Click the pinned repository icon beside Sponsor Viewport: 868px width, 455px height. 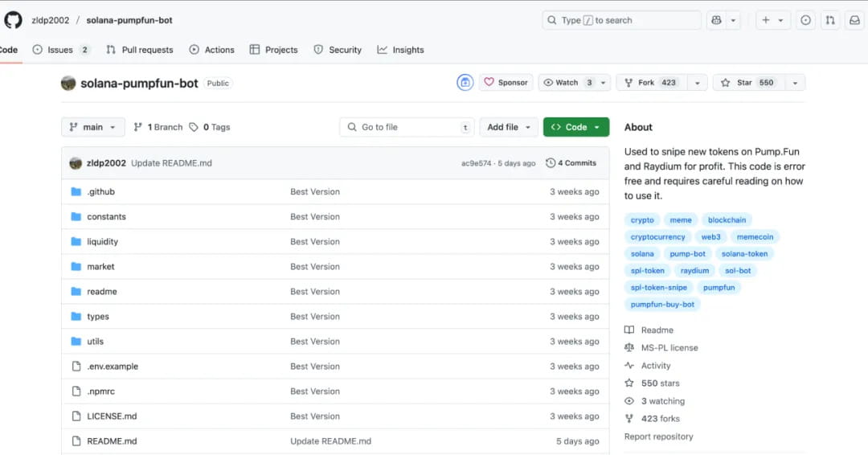[465, 82]
